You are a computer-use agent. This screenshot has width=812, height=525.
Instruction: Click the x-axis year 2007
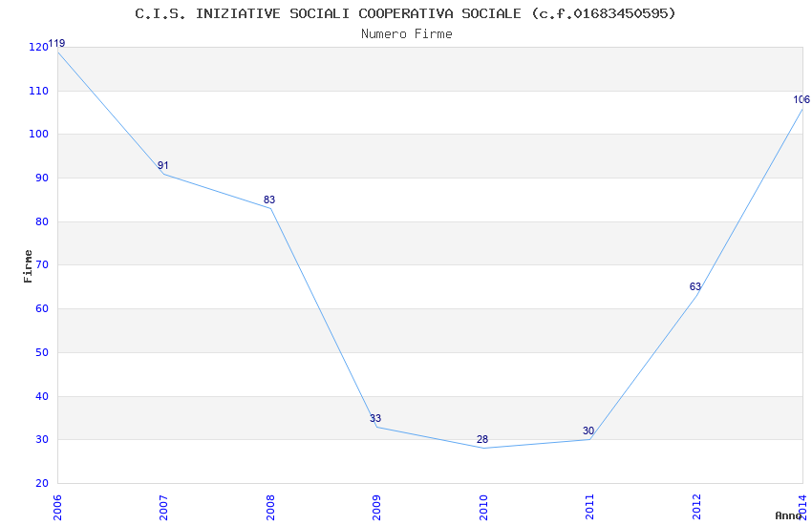(163, 507)
